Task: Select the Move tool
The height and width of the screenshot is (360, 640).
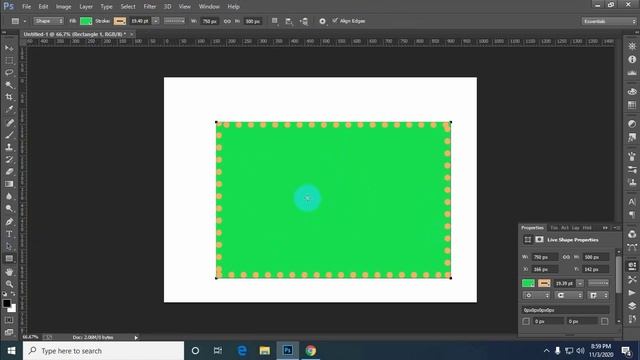Action: (9, 48)
